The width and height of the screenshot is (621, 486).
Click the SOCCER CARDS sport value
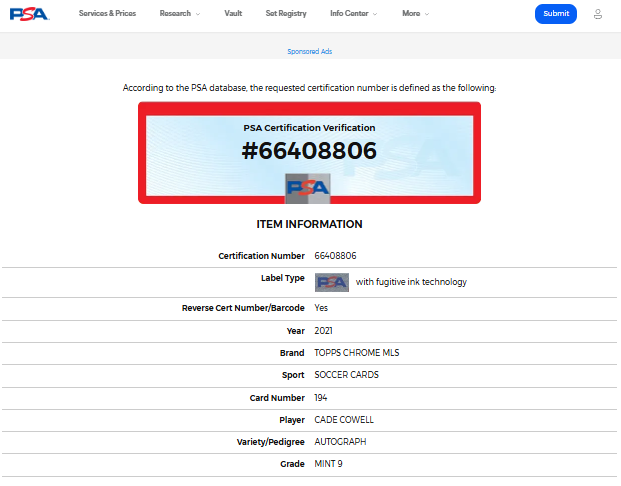(346, 375)
